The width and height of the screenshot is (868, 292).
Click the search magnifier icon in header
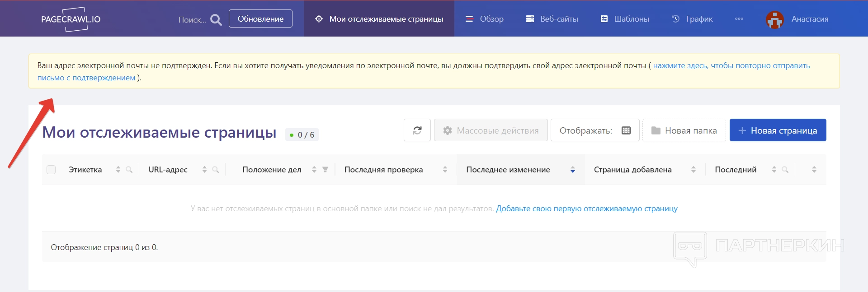pyautogui.click(x=216, y=20)
